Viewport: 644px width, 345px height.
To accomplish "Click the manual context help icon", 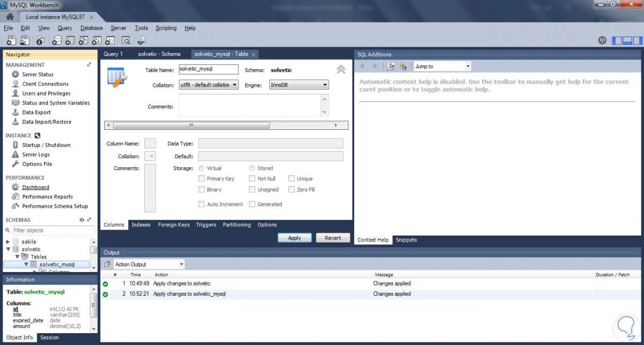I will (x=391, y=66).
